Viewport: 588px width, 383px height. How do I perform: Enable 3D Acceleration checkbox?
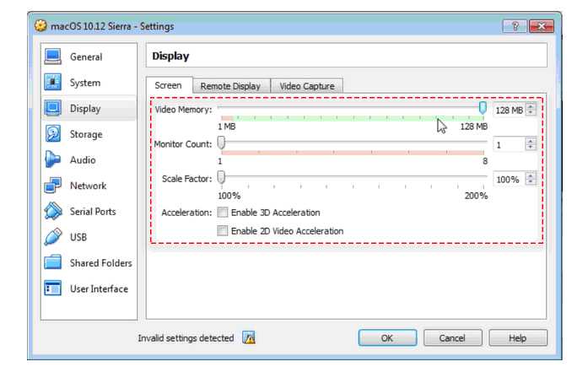point(223,213)
